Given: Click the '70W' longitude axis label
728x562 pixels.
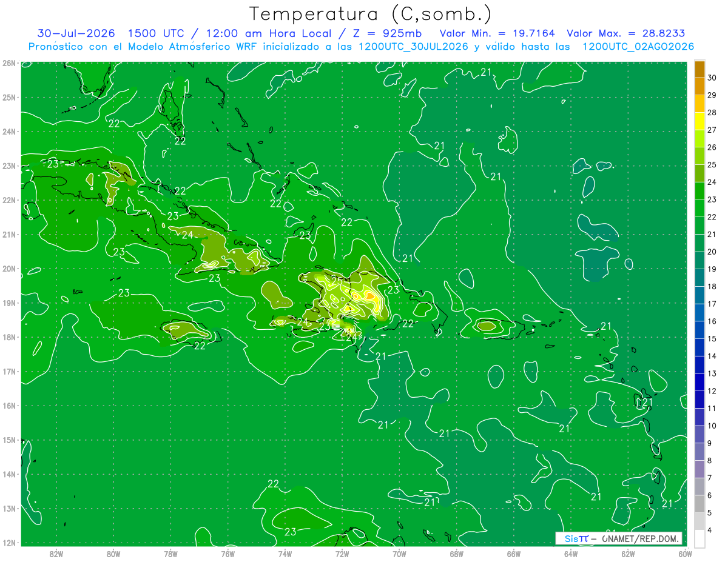Looking at the screenshot, I should 399,554.
